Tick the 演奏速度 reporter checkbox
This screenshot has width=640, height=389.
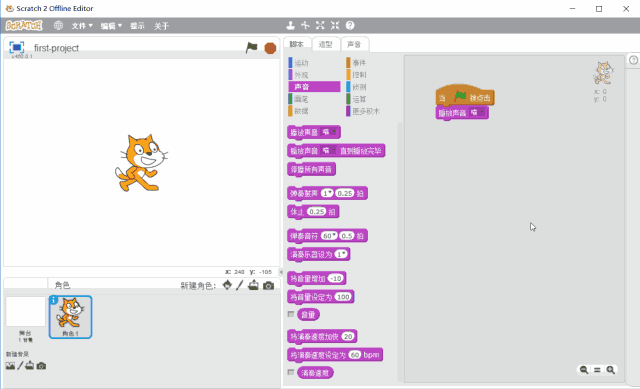tap(291, 372)
